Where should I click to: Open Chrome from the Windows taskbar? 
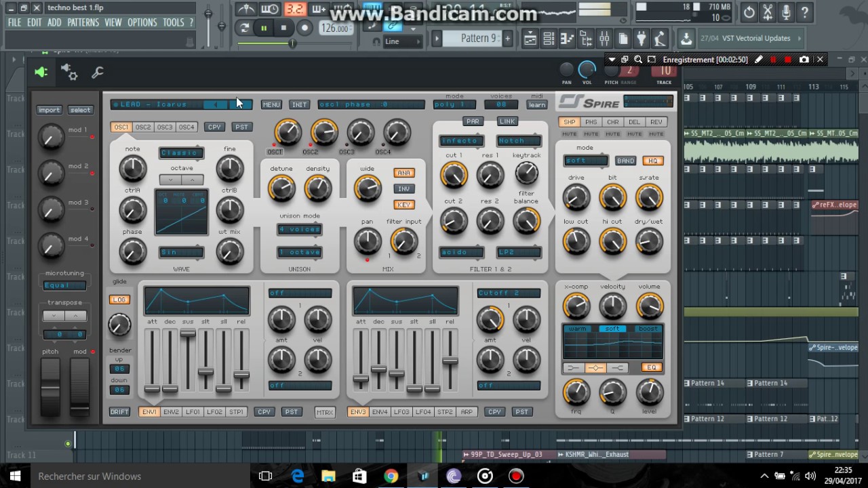pos(391,476)
